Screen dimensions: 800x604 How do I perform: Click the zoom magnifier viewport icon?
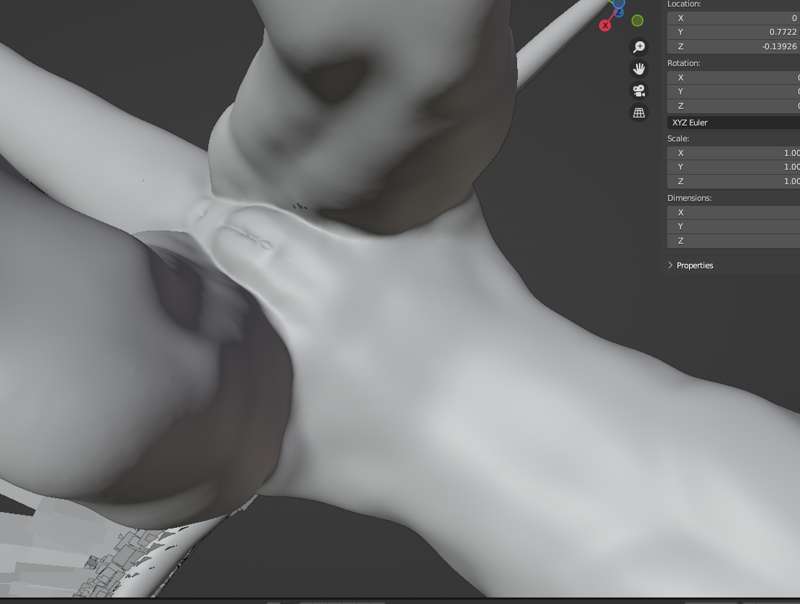(x=639, y=47)
